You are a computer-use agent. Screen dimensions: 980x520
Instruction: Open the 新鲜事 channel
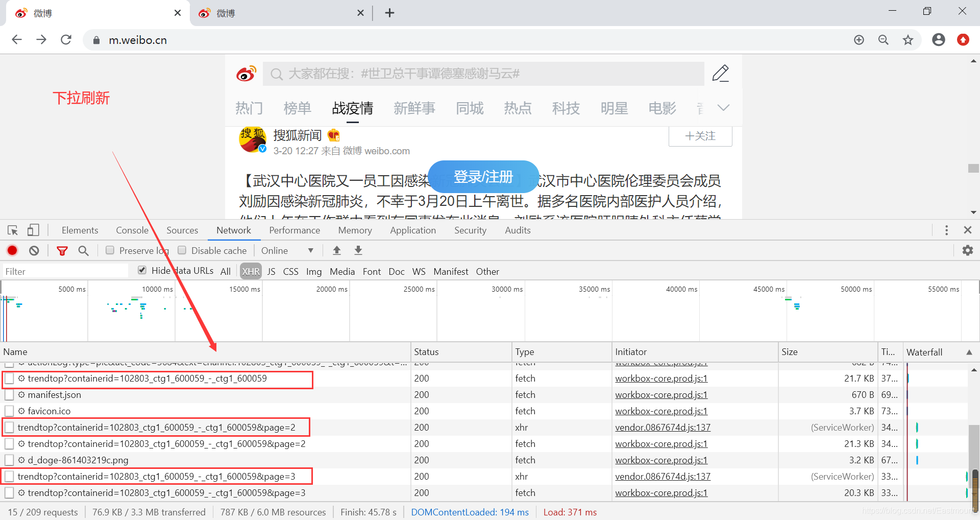tap(414, 108)
